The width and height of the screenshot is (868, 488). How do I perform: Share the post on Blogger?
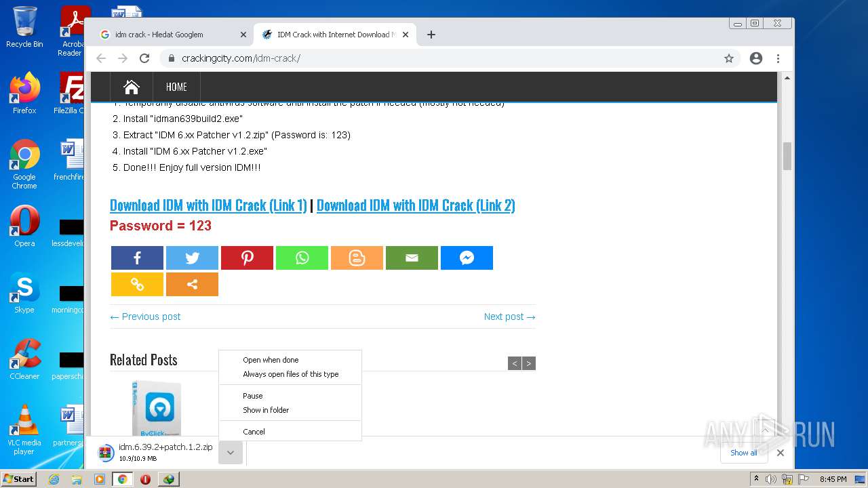[x=357, y=258]
